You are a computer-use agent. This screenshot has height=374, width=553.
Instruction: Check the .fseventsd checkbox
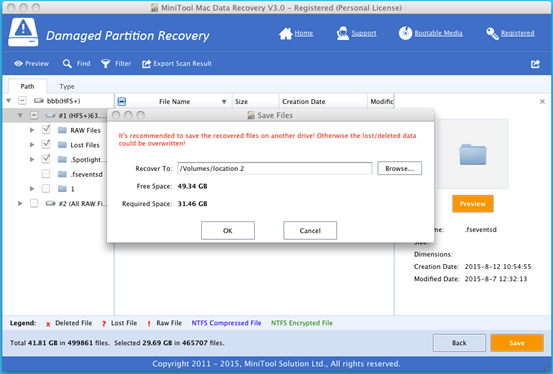point(46,174)
